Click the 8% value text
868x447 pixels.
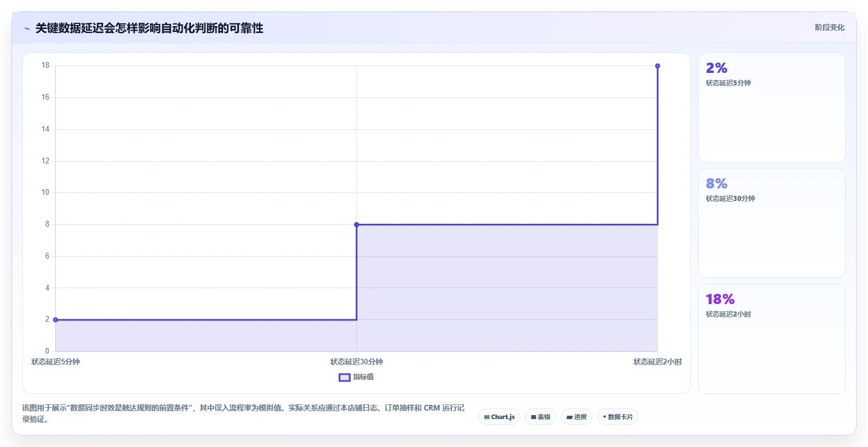[717, 184]
